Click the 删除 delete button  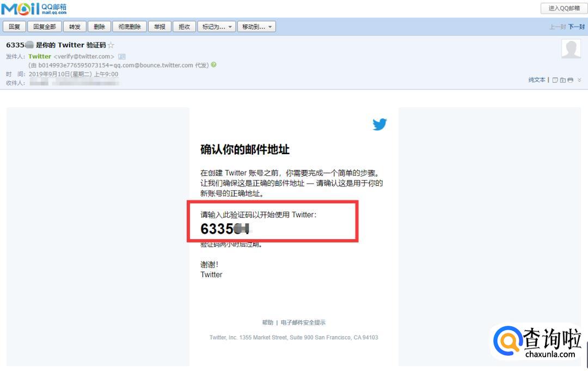100,27
